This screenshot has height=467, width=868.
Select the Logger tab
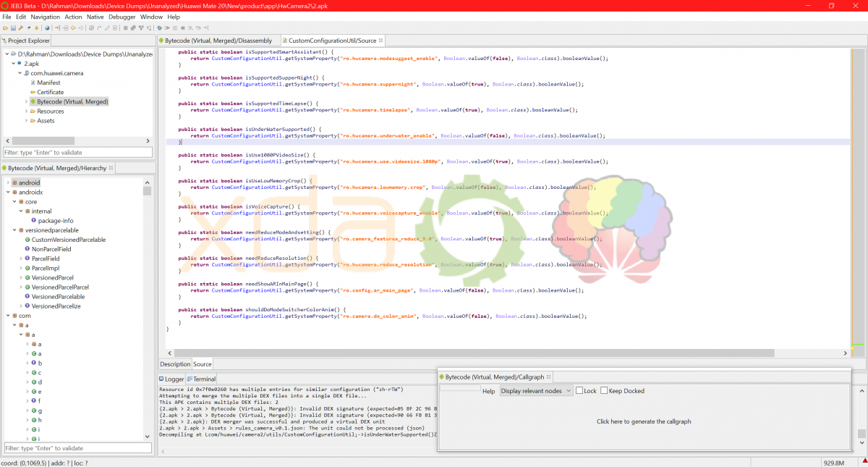pos(171,379)
